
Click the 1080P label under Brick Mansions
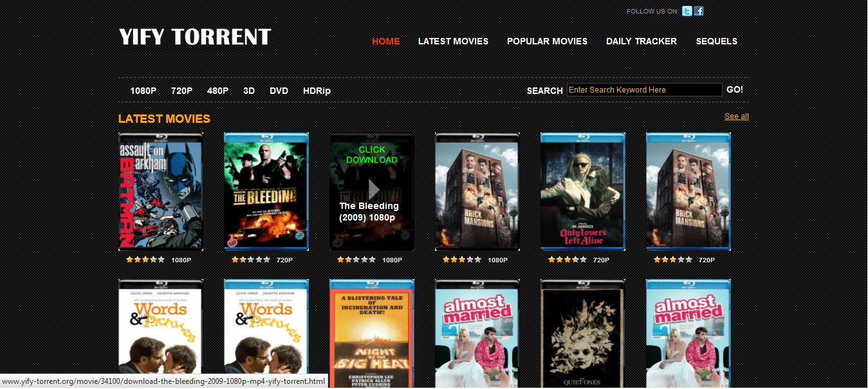[x=498, y=260]
